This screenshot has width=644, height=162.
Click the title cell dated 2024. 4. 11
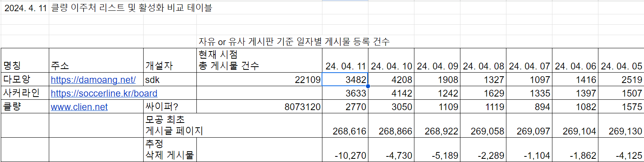tap(25, 8)
